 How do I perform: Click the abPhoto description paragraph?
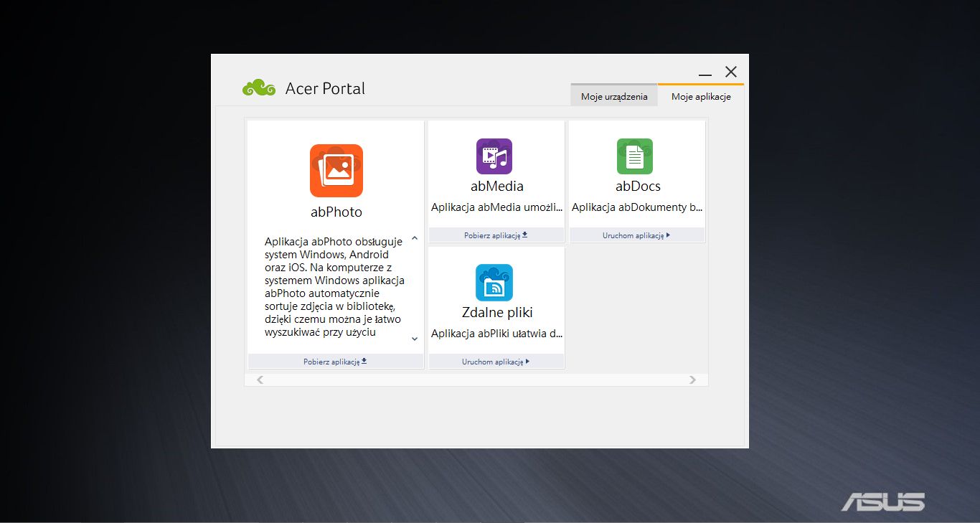click(334, 287)
